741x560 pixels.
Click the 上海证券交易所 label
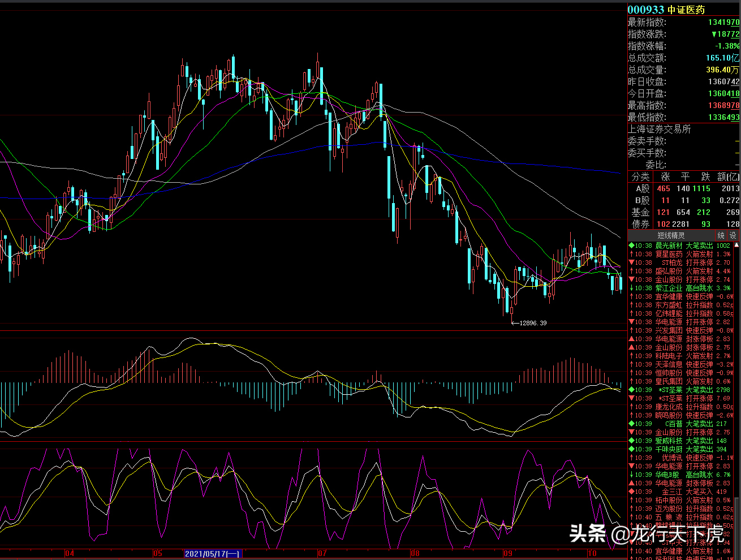point(659,129)
